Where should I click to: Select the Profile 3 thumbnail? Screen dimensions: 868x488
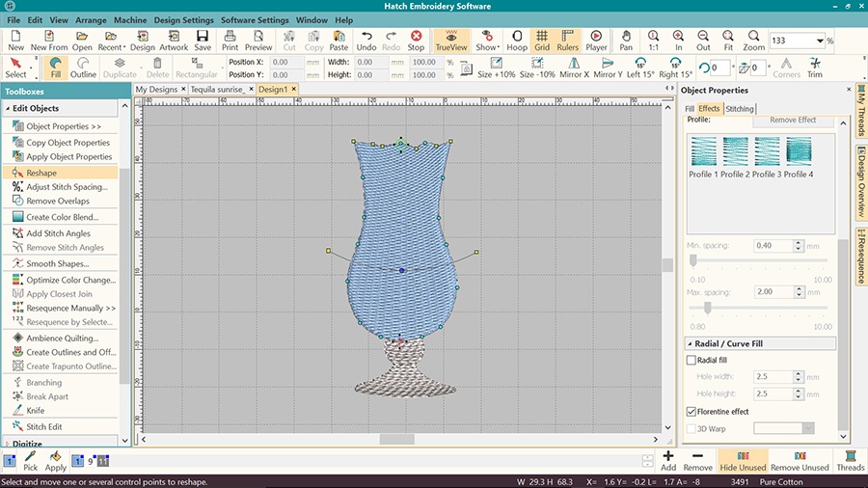click(x=766, y=150)
